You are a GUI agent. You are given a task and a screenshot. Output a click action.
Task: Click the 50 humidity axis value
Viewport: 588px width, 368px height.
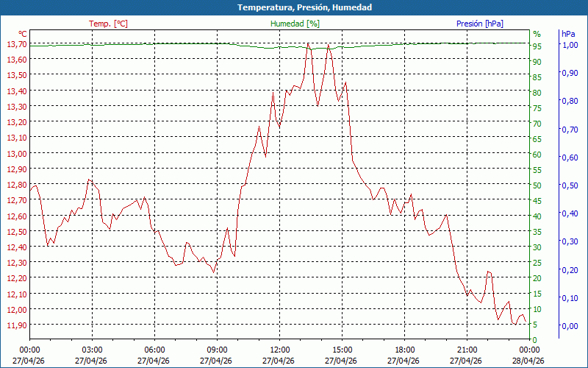537,185
